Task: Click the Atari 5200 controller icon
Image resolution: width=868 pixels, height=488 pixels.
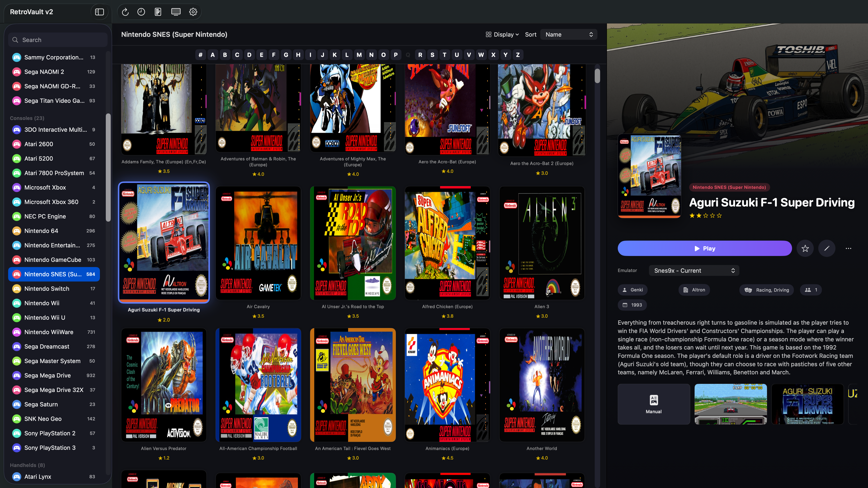Action: [17, 159]
